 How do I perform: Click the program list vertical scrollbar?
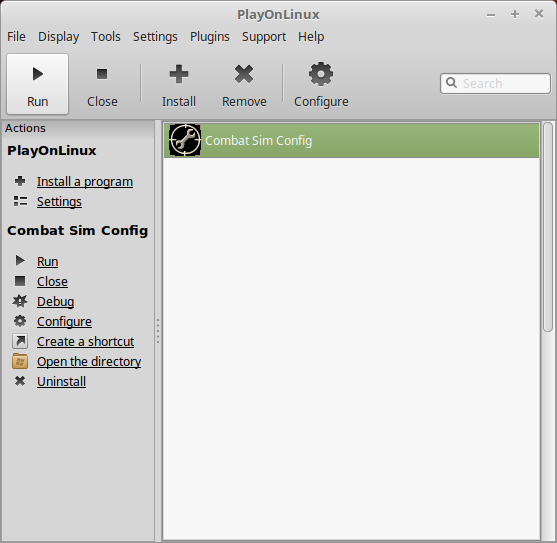[548, 227]
